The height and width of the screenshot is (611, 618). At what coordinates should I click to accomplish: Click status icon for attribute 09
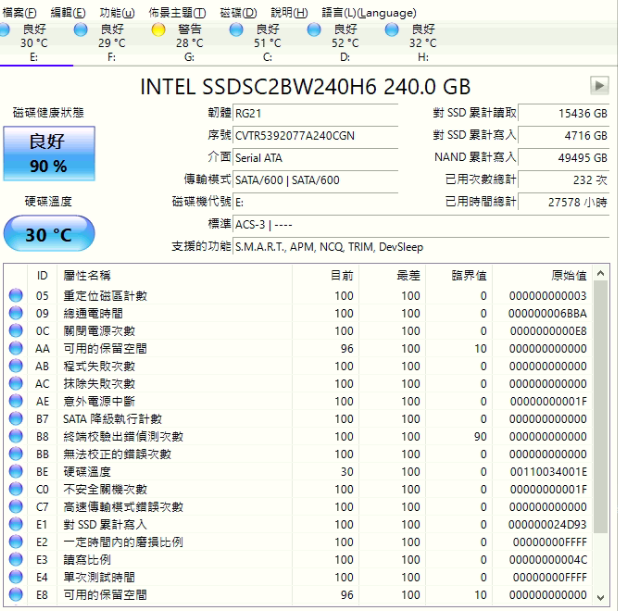tap(16, 313)
